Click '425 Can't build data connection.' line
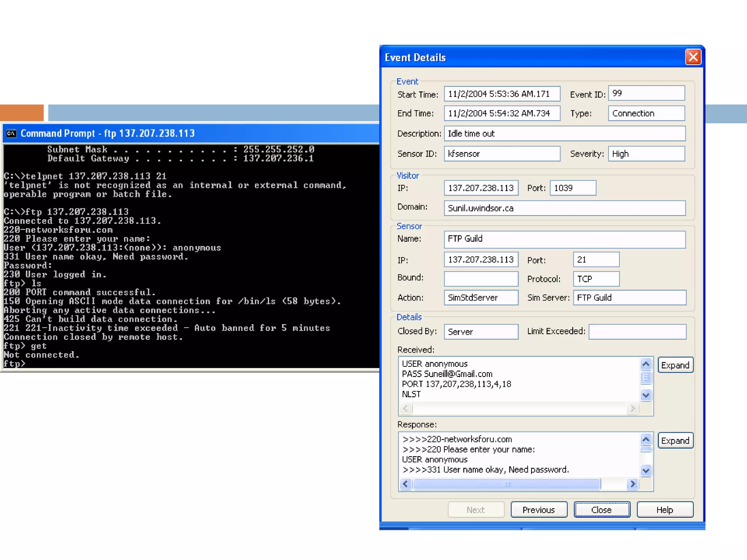The image size is (747, 560). pyautogui.click(x=90, y=319)
